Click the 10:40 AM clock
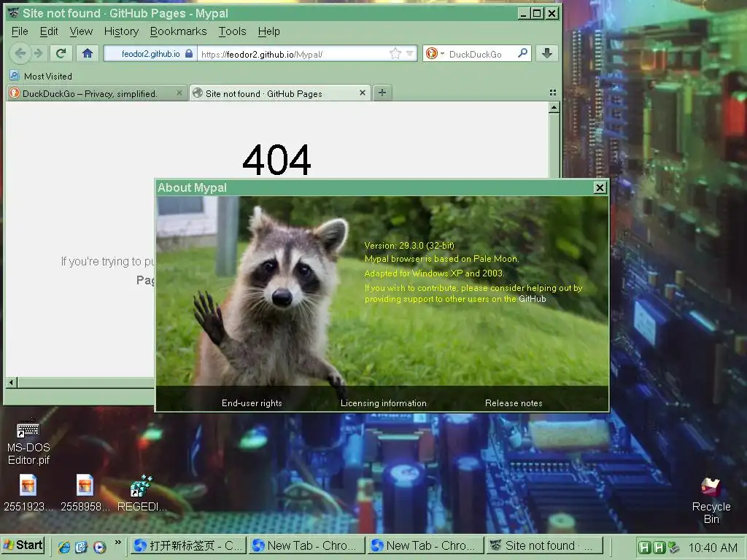747x560 pixels. tap(712, 548)
